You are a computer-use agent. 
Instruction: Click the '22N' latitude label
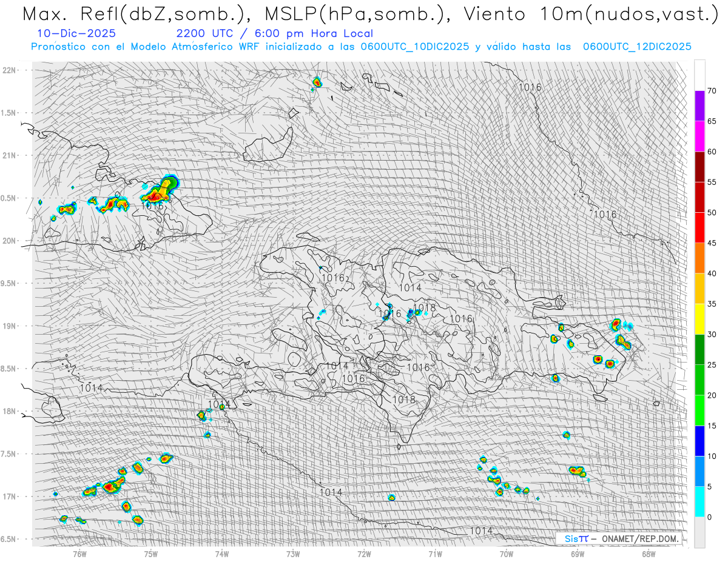10,70
